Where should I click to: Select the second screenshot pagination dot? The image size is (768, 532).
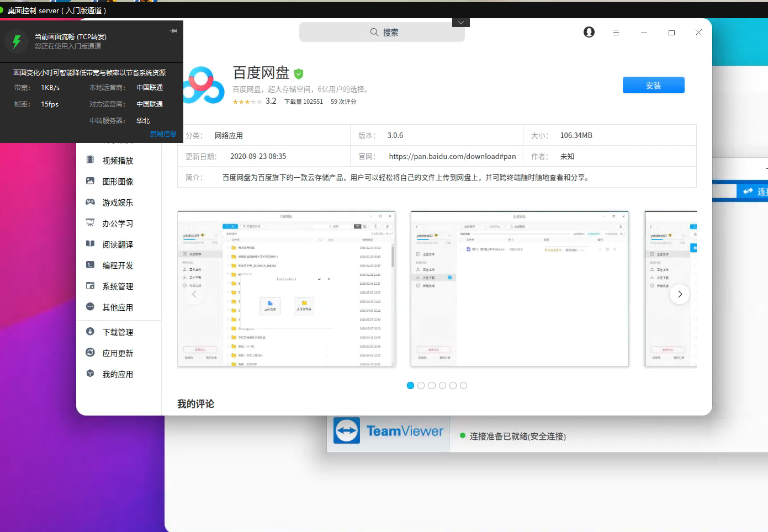(x=421, y=386)
